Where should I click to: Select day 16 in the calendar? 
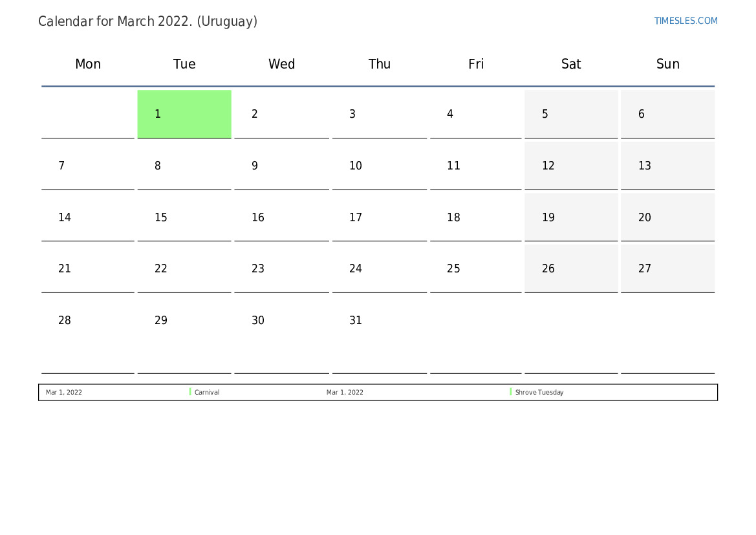281,217
